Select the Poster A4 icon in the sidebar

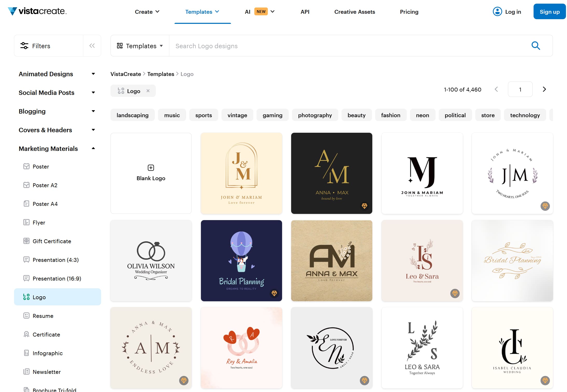[26, 204]
